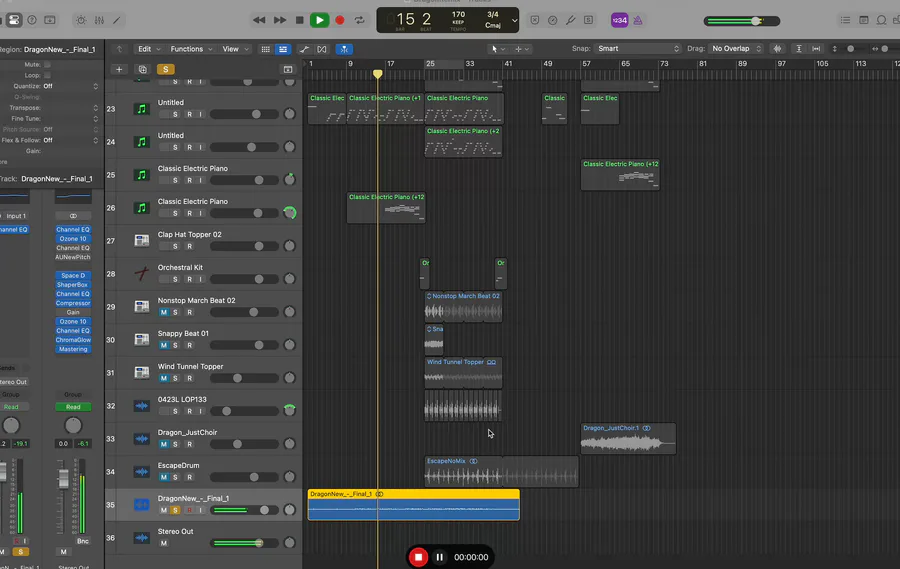Screen dimensions: 900x569
Task: Unmute the Nonstop March Beat 02 track
Action: click(x=164, y=312)
